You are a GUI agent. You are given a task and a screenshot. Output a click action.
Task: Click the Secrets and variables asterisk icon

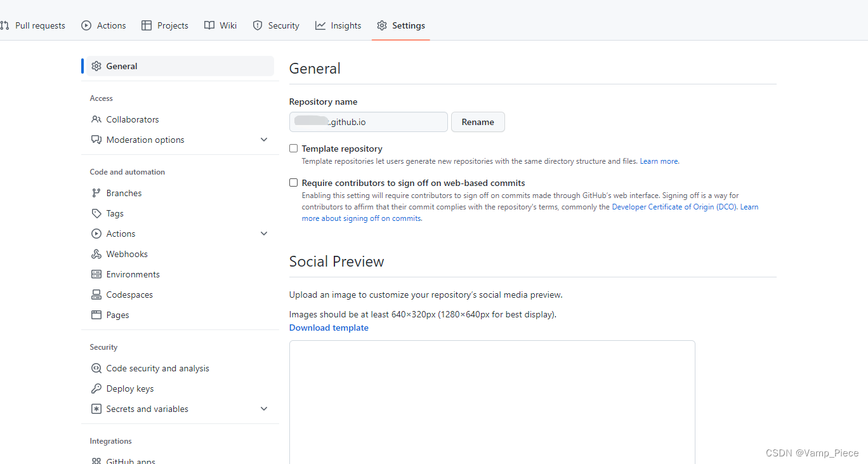[x=96, y=409]
